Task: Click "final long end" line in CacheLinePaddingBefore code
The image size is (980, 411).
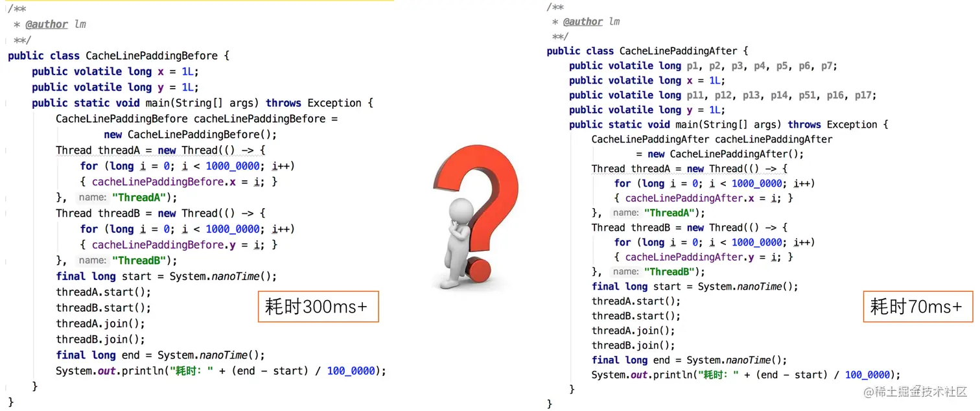Action: (161, 355)
